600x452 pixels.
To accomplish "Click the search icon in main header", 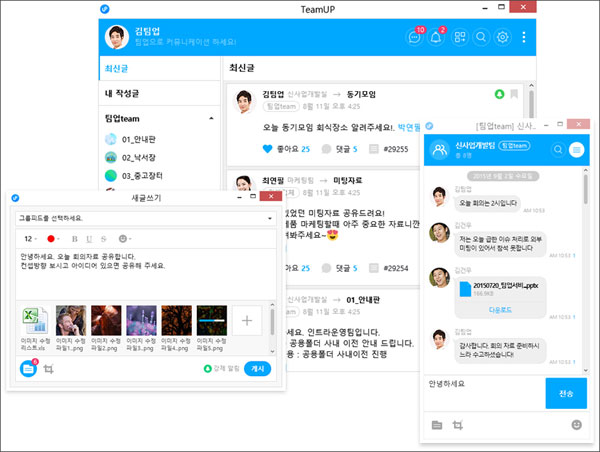I will click(481, 37).
